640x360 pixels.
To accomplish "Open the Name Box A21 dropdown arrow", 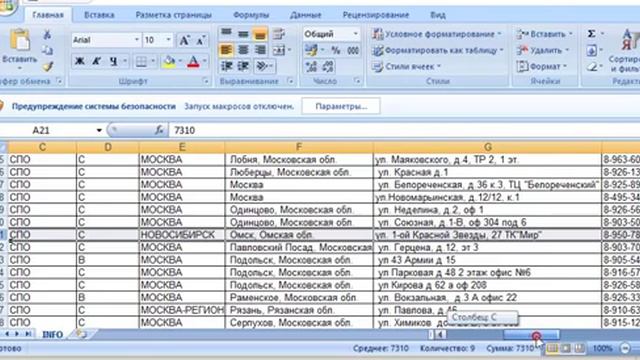I will 99,130.
